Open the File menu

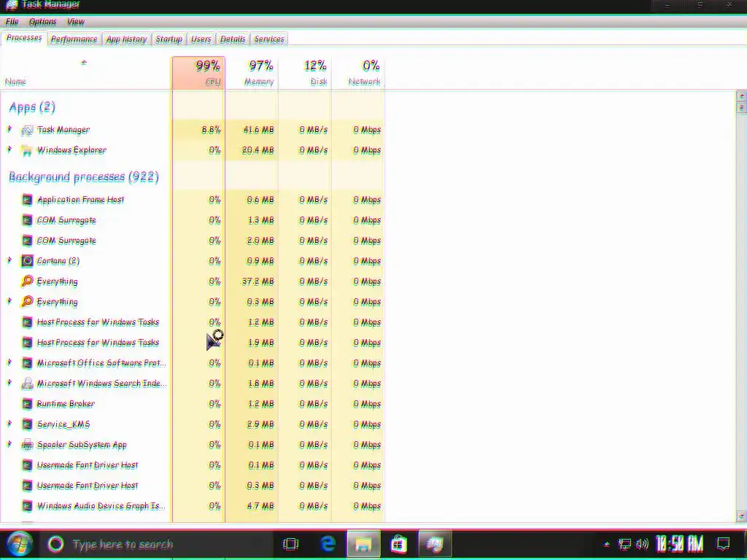point(12,22)
